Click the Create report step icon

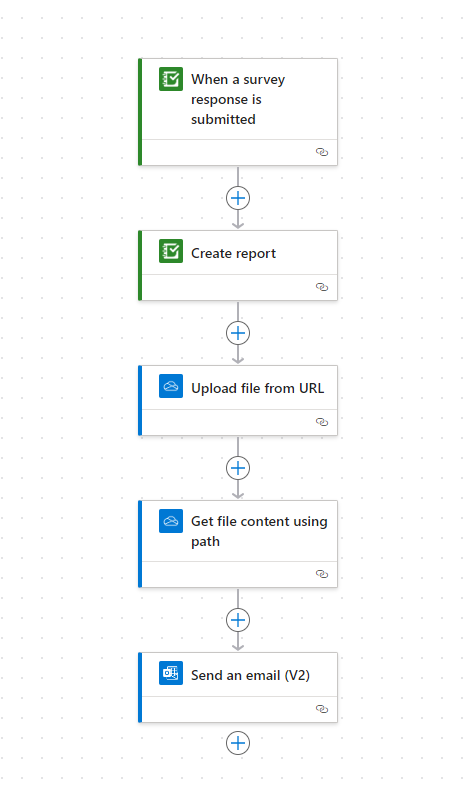(171, 251)
